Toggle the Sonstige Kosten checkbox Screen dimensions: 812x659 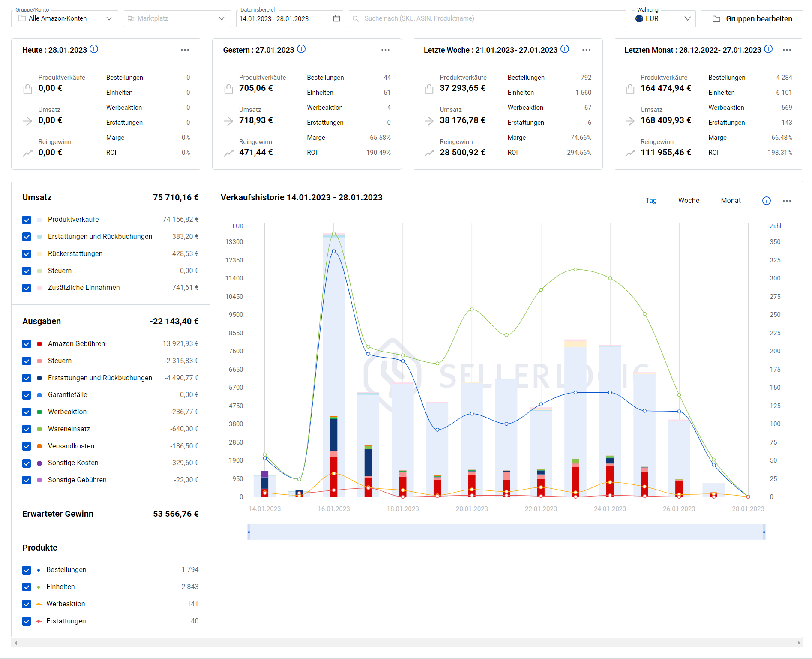pos(27,463)
